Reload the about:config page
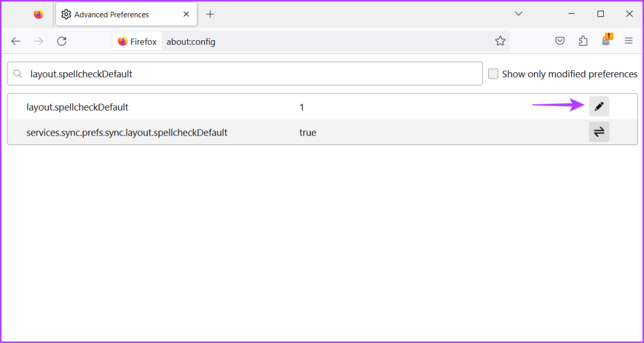 click(62, 41)
